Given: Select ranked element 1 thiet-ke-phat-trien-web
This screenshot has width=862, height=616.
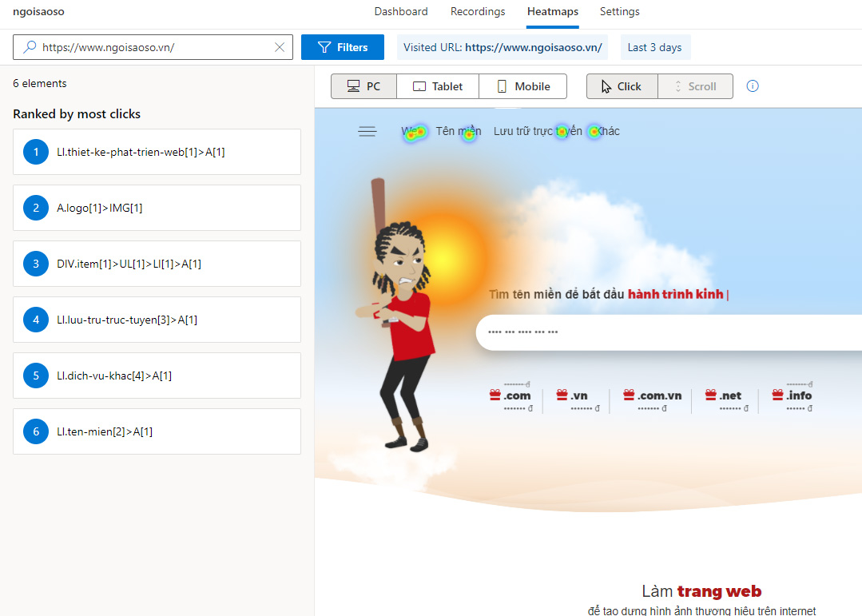Looking at the screenshot, I should pos(157,152).
